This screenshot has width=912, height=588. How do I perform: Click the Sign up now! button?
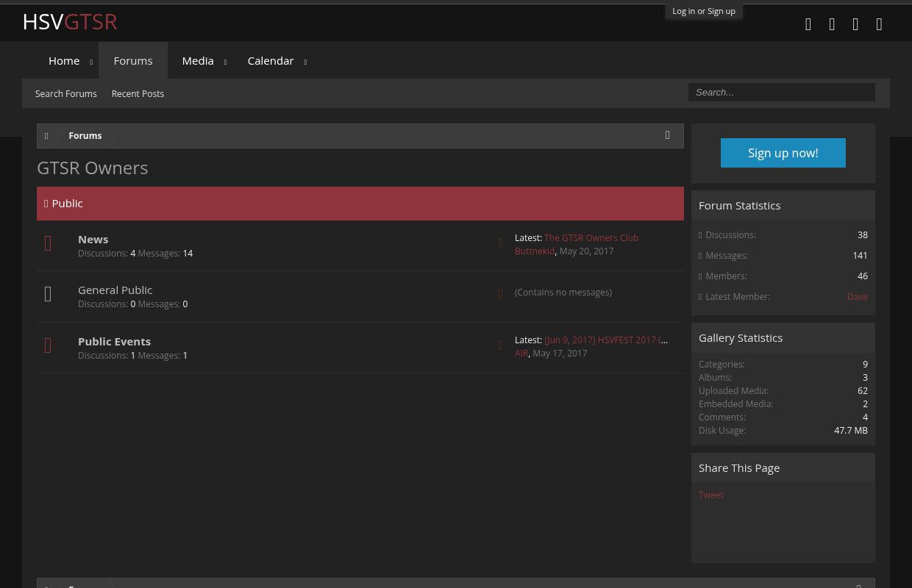point(783,153)
